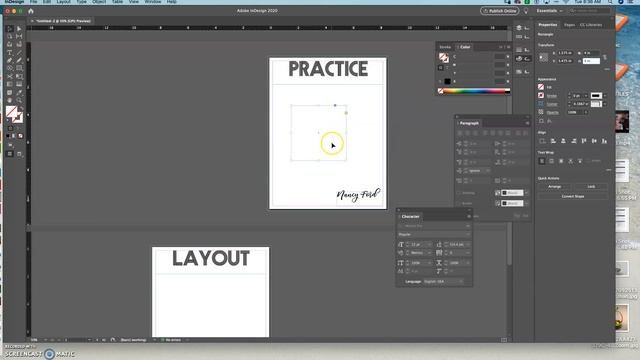
Task: Select the Type tool
Action: pos(10,53)
